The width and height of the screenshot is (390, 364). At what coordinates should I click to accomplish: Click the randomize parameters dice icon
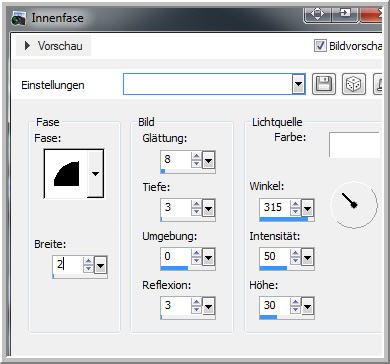pos(354,84)
